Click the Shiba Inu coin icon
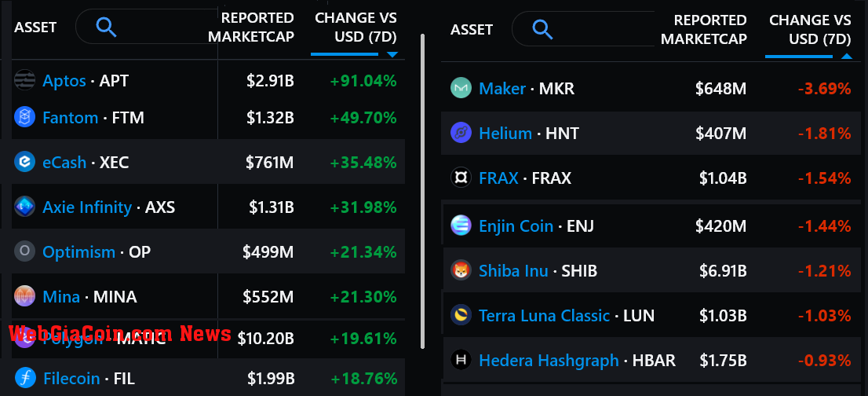868x396 pixels. pyautogui.click(x=461, y=270)
